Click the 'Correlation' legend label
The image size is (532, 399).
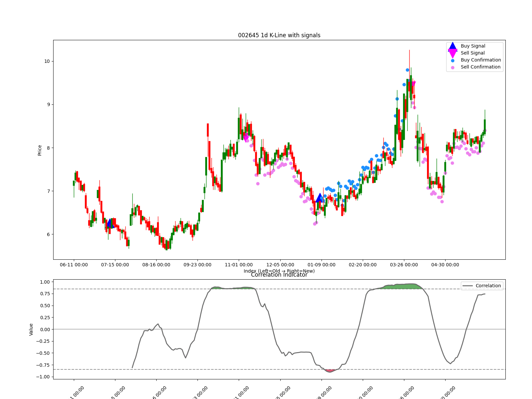[x=488, y=286]
